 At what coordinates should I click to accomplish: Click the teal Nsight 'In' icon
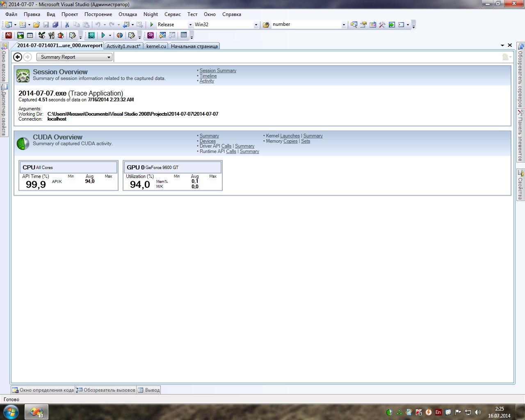pos(91,35)
